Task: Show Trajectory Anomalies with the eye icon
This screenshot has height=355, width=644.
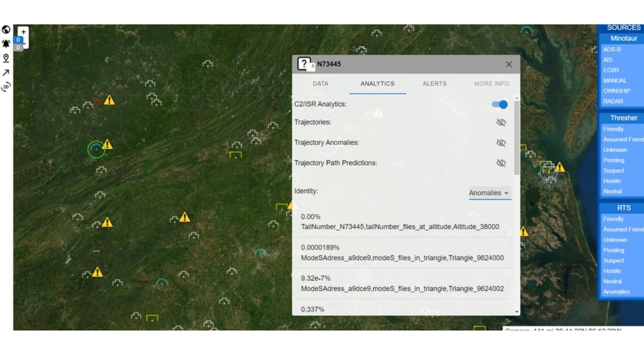Action: point(501,143)
